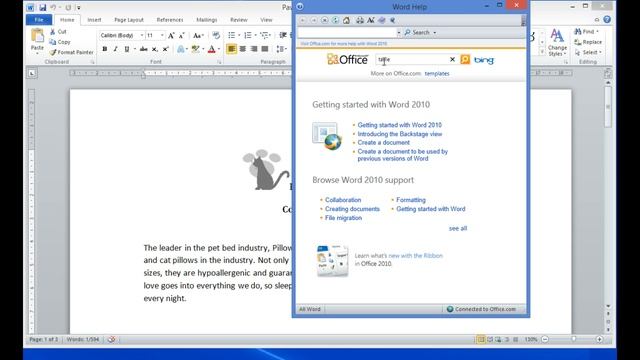Viewport: 640px width, 360px height.
Task: Click the orange Bing search magnifier button
Action: [465, 60]
